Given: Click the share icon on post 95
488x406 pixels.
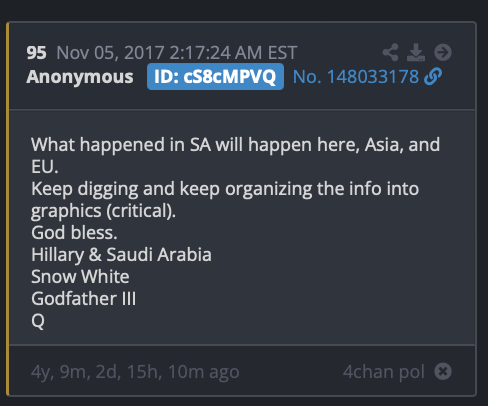Looking at the screenshot, I should click(390, 52).
